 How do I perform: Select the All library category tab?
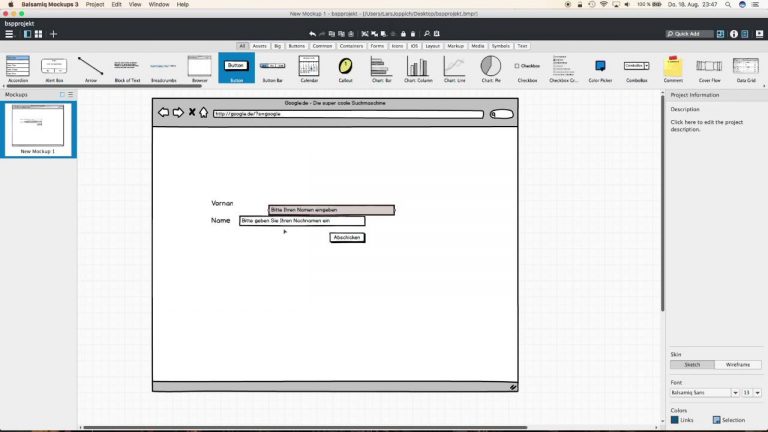[x=242, y=46]
